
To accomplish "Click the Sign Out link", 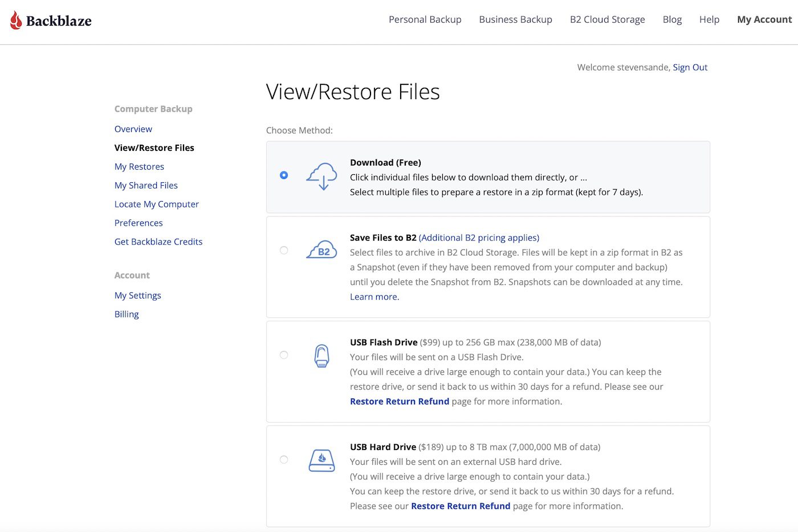I will (x=690, y=67).
